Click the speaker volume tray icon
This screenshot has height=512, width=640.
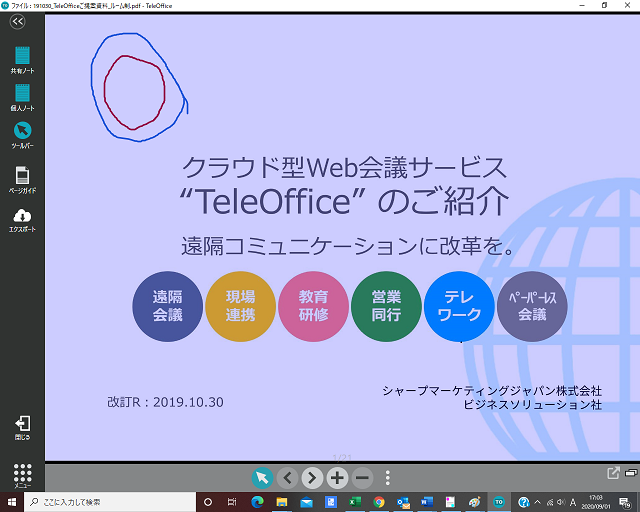pyautogui.click(x=561, y=502)
